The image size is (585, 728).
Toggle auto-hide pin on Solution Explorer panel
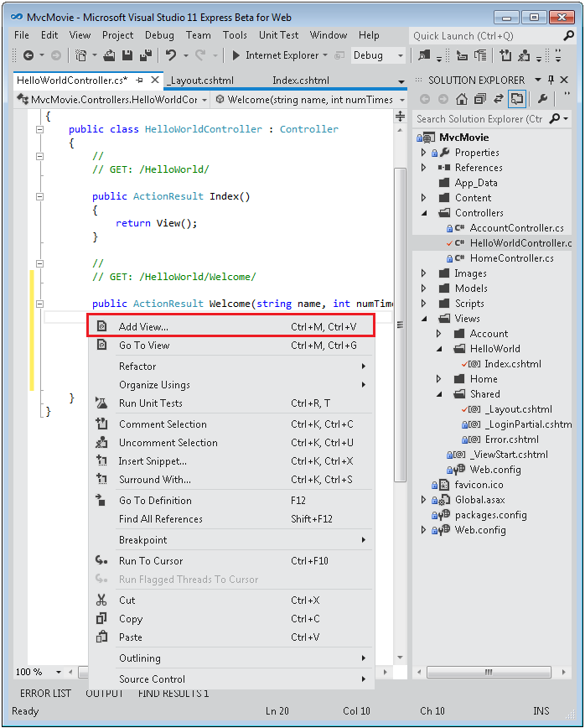point(551,80)
